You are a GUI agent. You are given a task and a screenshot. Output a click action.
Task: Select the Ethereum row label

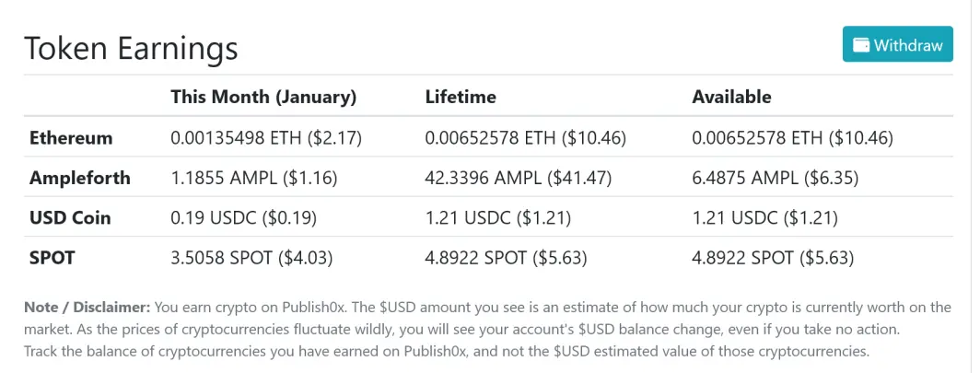71,137
